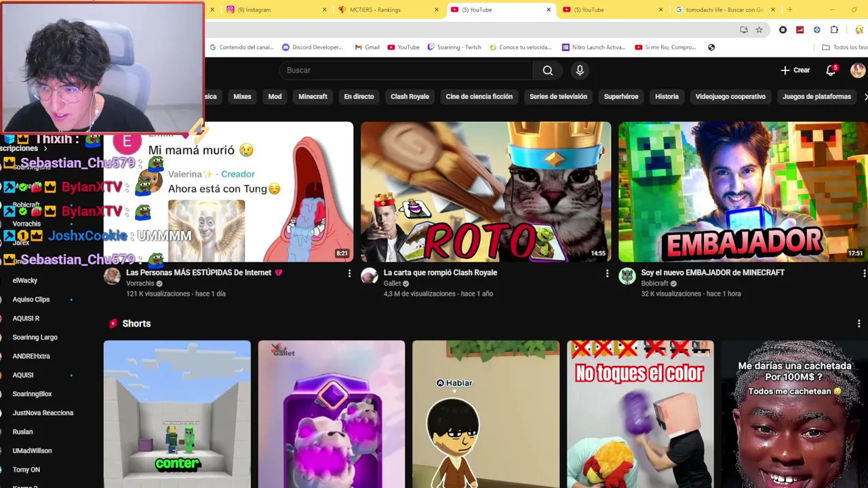Open more options for Clash Royale video

point(607,273)
